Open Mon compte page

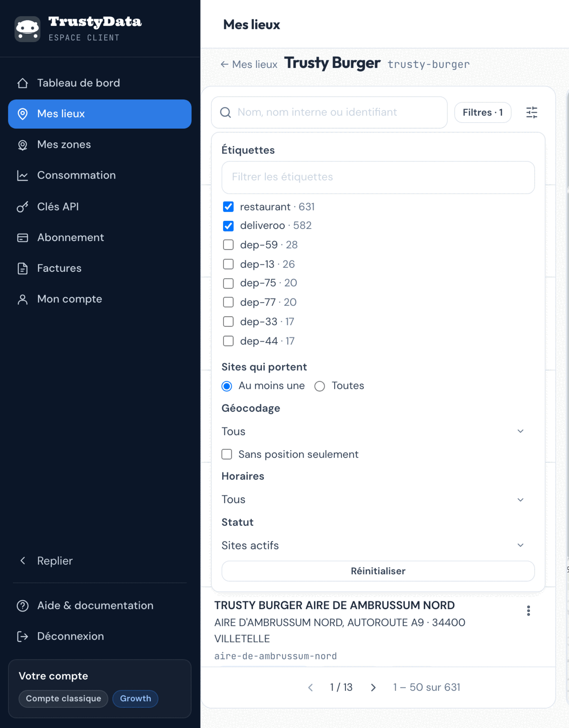(99, 299)
